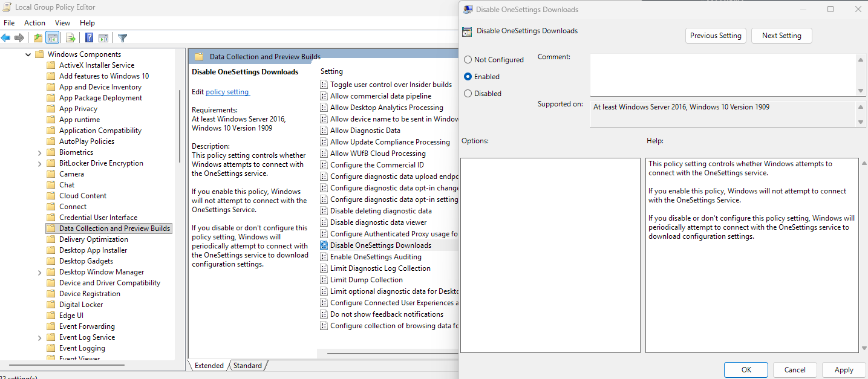Select the Desktop Gadgets tree item
The width and height of the screenshot is (868, 379).
(x=86, y=261)
